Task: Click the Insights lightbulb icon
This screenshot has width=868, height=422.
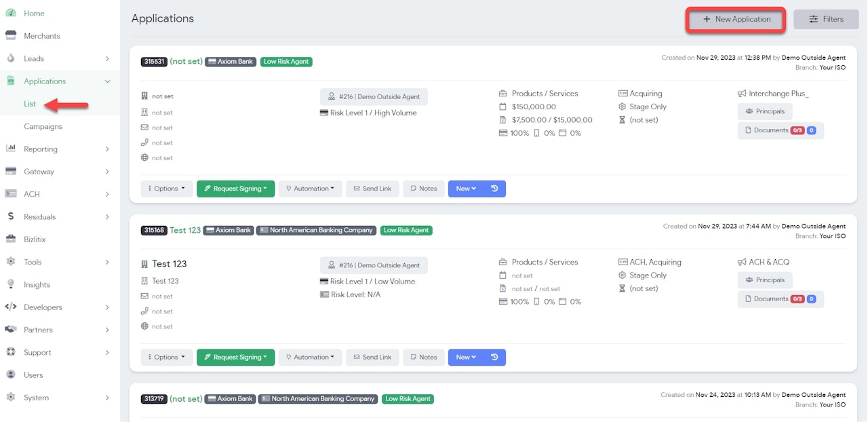Action: pos(11,285)
